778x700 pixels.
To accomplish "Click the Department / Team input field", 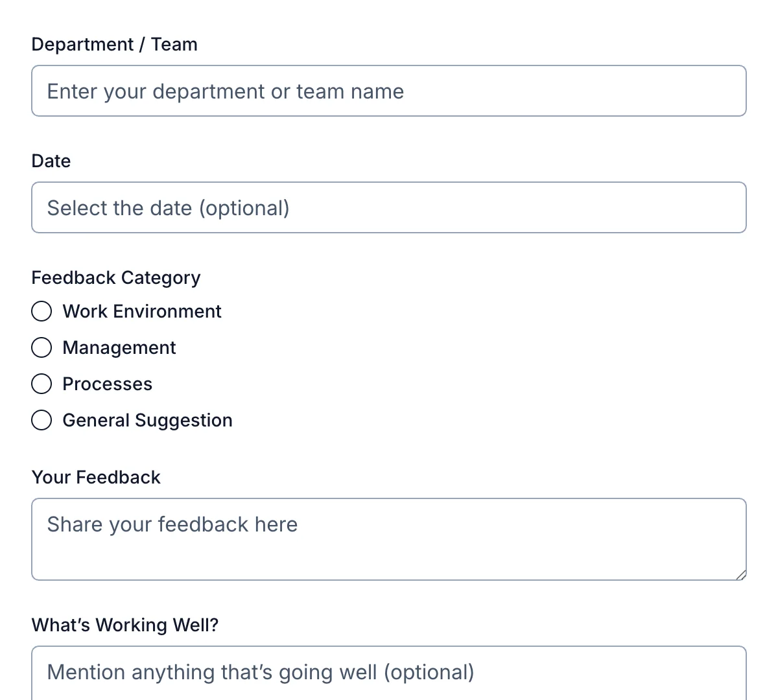I will (x=389, y=91).
